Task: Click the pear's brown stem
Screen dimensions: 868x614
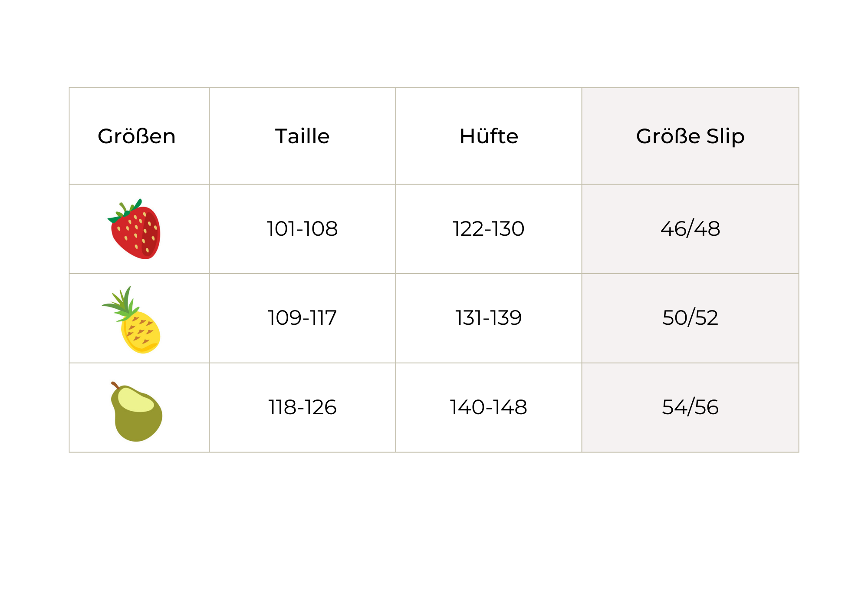Action: tap(115, 385)
